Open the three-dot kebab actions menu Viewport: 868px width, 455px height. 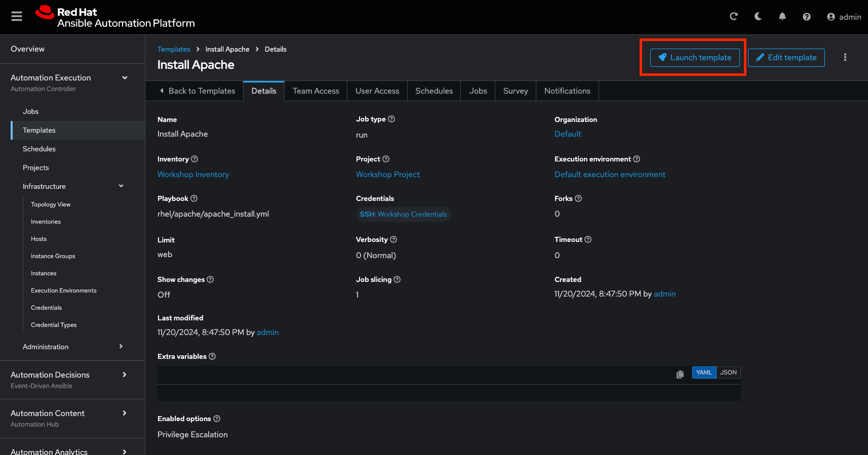point(845,58)
